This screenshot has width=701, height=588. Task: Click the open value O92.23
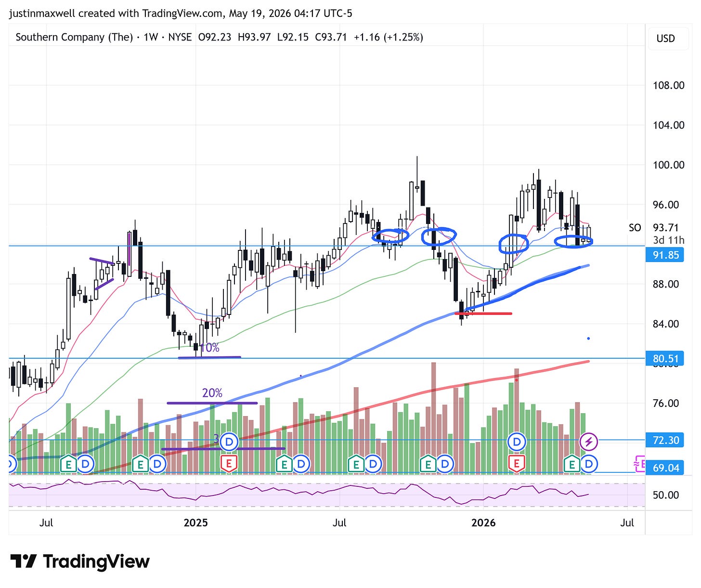click(x=215, y=37)
